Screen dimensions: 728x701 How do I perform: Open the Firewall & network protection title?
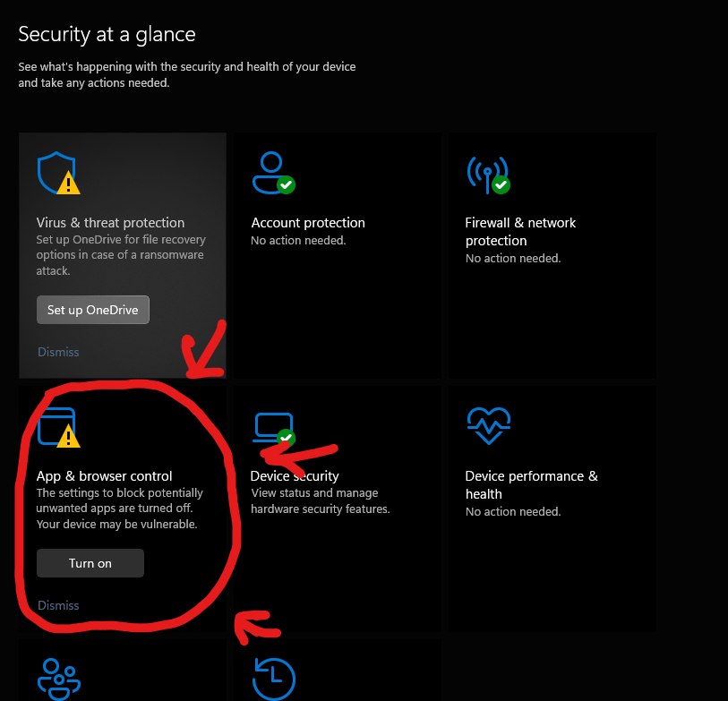(520, 232)
